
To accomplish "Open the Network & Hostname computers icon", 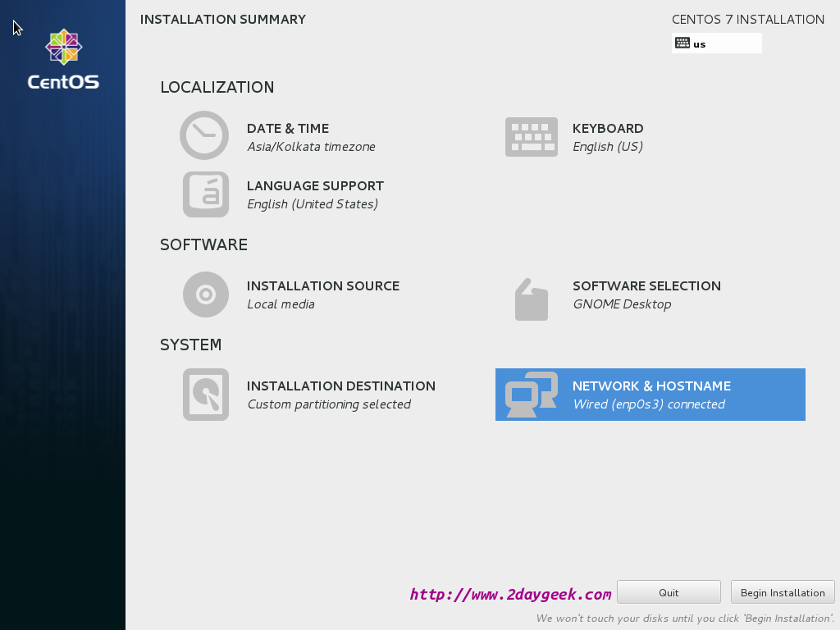I will click(532, 395).
